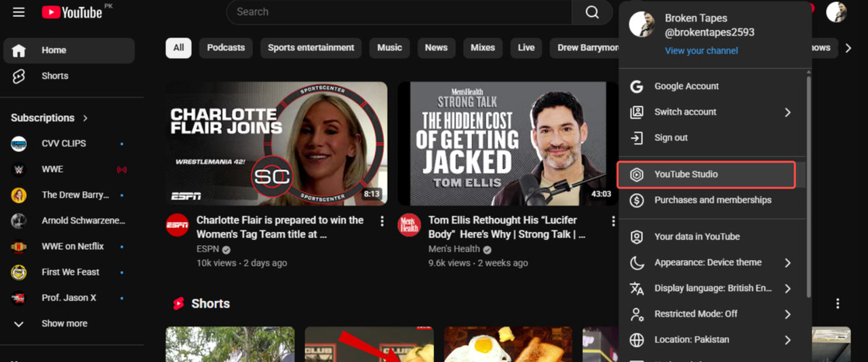Select the Music filter chip

[389, 47]
